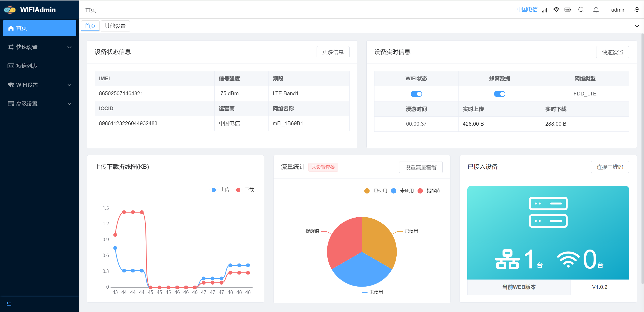Switch to the 其他设置 tab
The width and height of the screenshot is (644, 312).
tap(115, 26)
